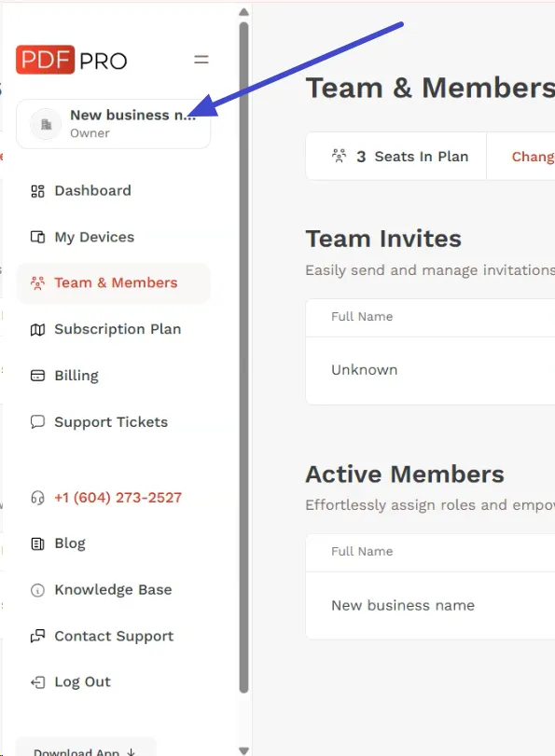Visit the Blog link
Screen dimensions: 555x756
pyautogui.click(x=70, y=543)
